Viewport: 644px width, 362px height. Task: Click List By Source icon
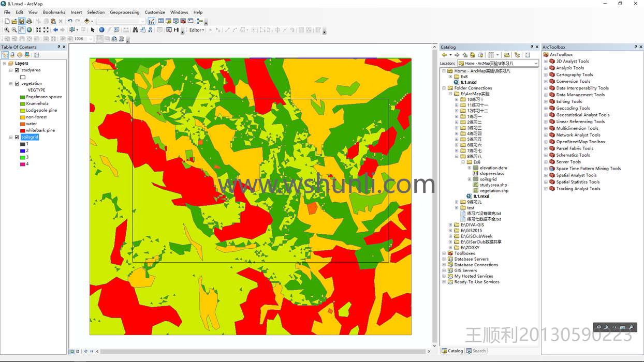point(12,55)
